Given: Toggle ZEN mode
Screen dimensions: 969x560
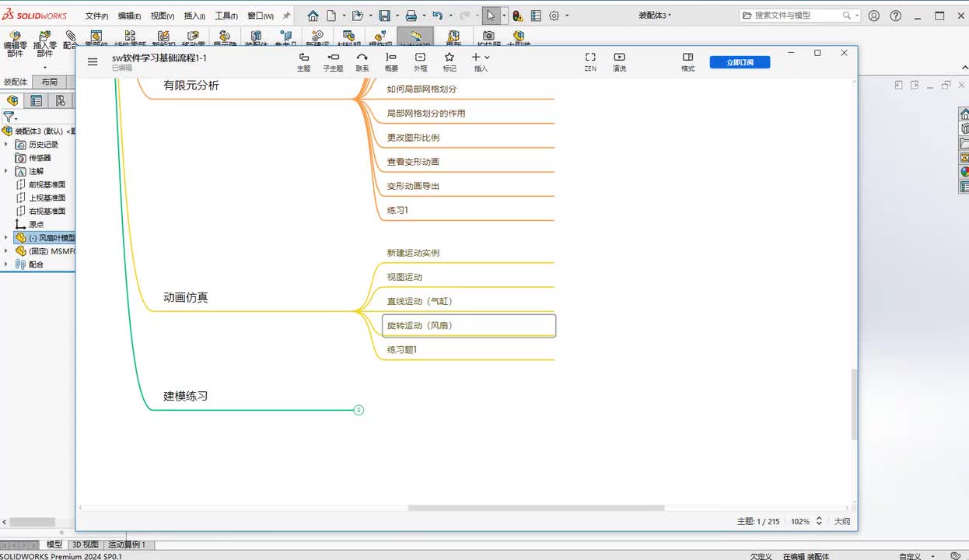Looking at the screenshot, I should [x=590, y=61].
